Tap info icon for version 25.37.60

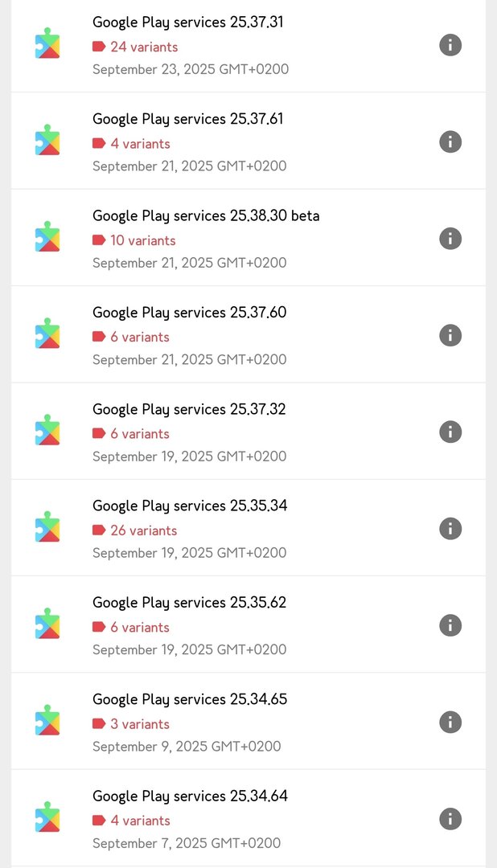(450, 335)
